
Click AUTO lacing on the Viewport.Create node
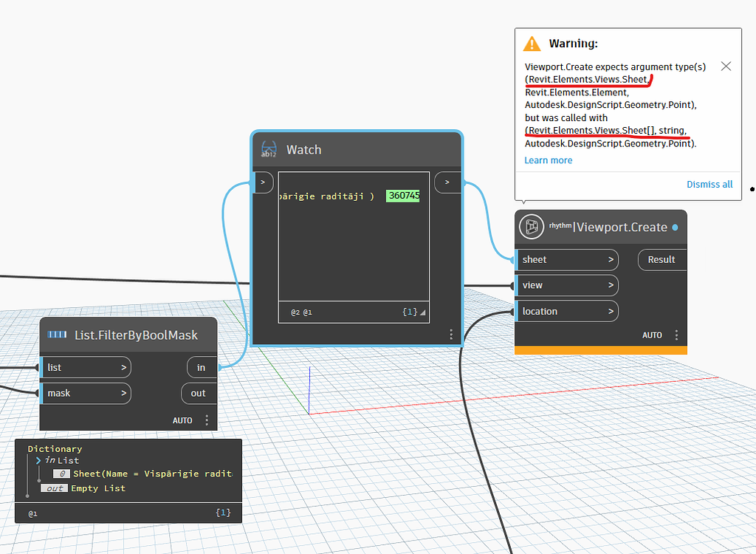(x=652, y=335)
